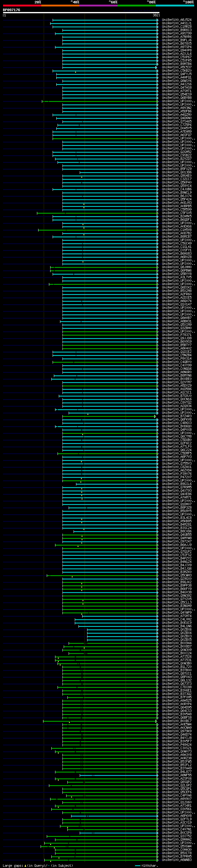Select the UniRef100_A5DFB6 label
This screenshot has width=197, height=868.
coord(177,111)
